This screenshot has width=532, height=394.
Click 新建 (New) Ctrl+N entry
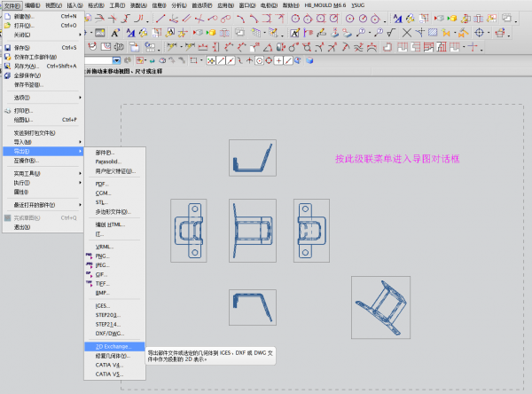click(x=43, y=16)
